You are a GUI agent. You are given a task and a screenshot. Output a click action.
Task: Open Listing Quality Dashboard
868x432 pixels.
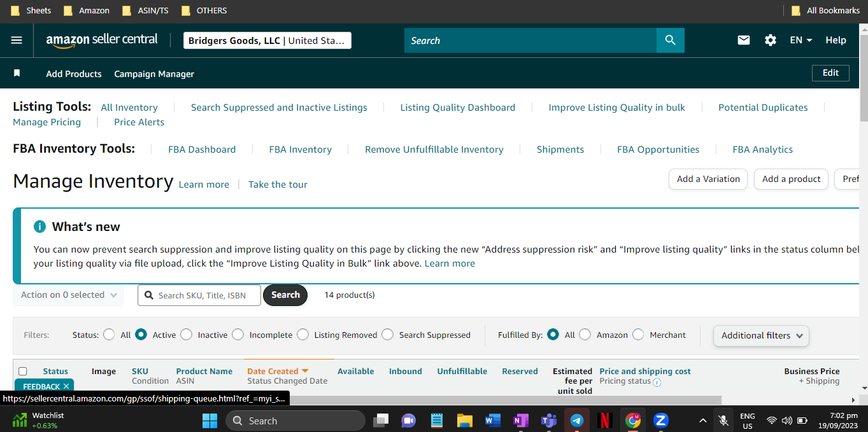[x=458, y=108]
